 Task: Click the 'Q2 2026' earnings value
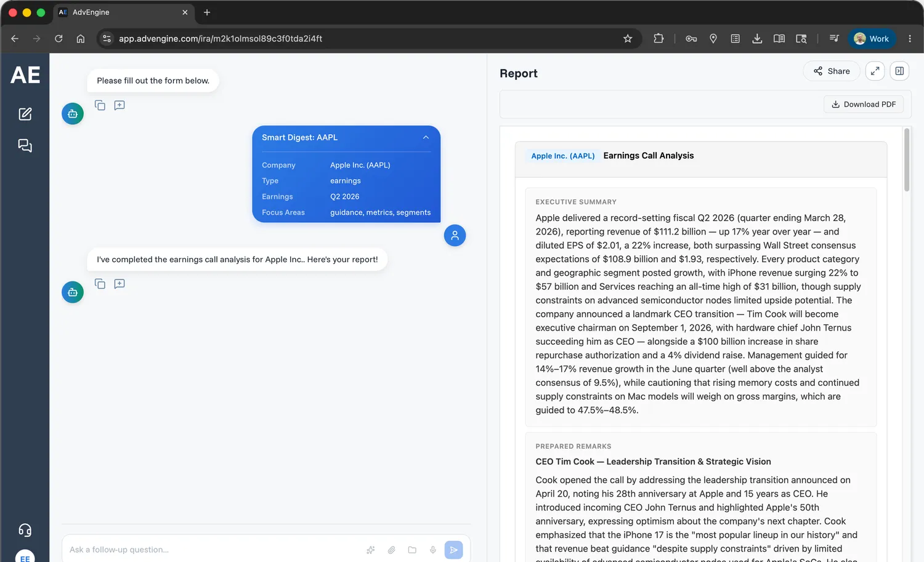pyautogui.click(x=345, y=197)
